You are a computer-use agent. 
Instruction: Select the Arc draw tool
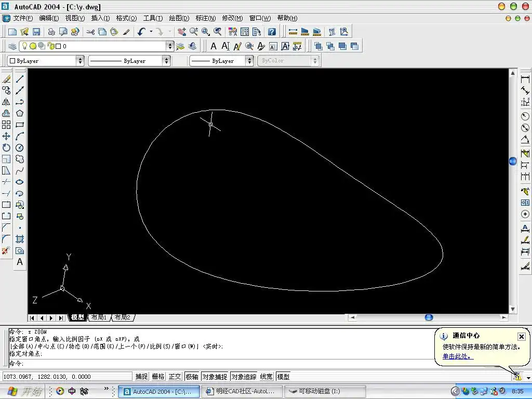[20, 136]
